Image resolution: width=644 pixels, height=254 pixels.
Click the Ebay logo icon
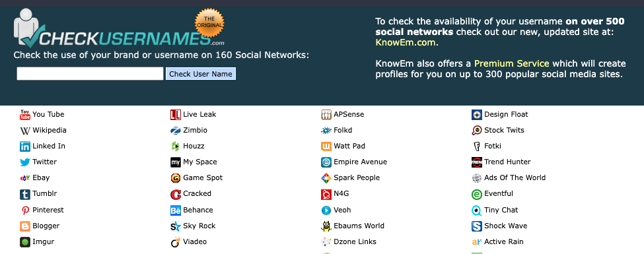point(25,178)
